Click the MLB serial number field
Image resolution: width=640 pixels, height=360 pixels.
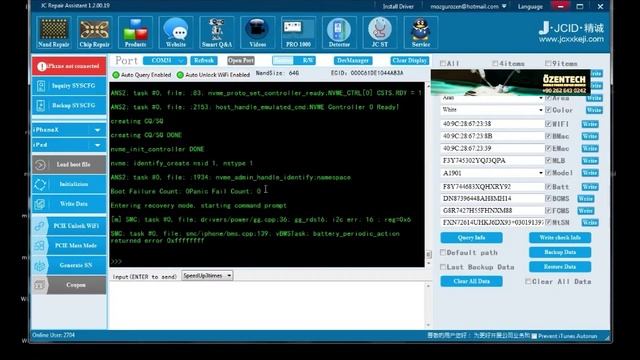coord(492,161)
